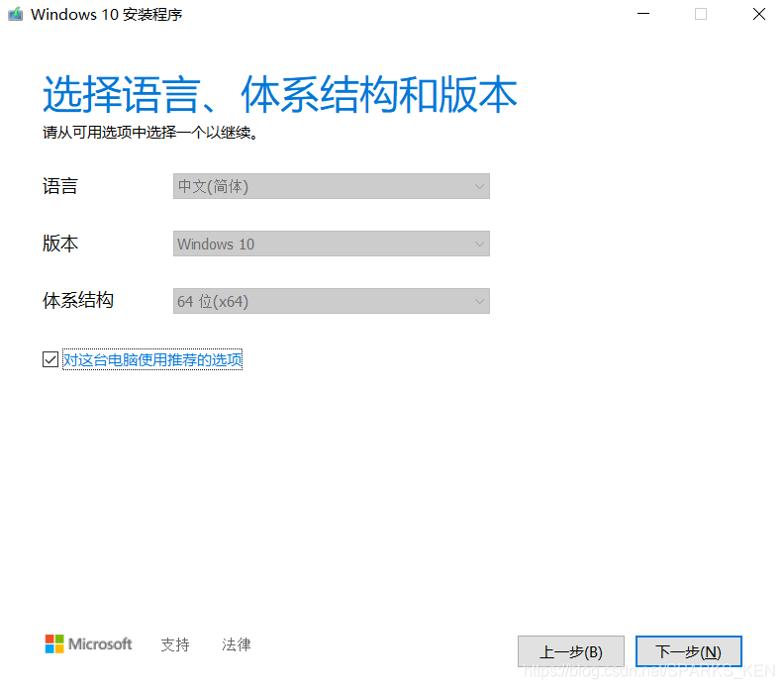This screenshot has width=784, height=689.
Task: Click the '体系结构' field label
Action: pos(78,301)
